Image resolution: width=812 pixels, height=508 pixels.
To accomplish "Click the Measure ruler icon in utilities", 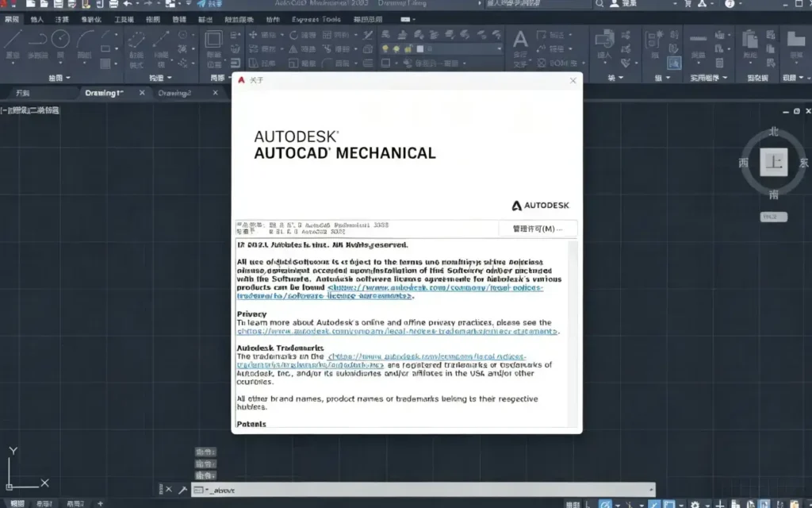I will coord(698,40).
